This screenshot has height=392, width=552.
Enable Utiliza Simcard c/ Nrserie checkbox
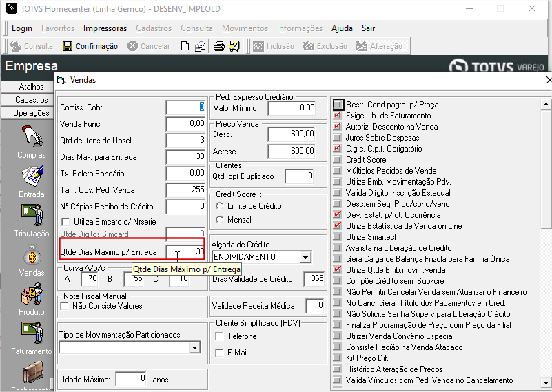[65, 222]
